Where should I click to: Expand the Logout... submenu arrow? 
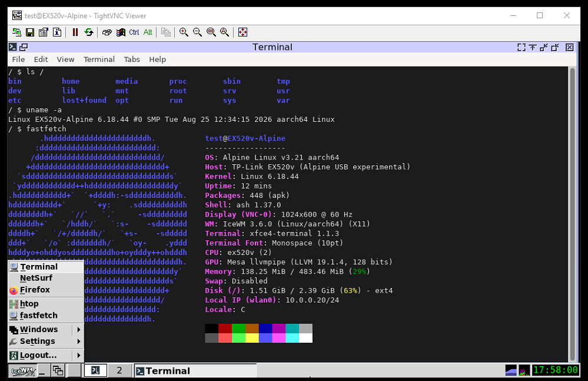[x=79, y=355]
